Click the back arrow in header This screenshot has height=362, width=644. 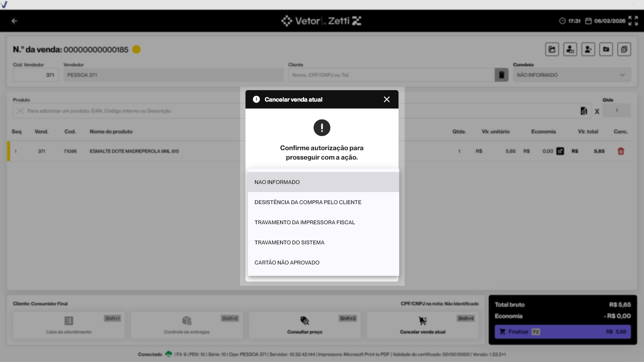(14, 21)
